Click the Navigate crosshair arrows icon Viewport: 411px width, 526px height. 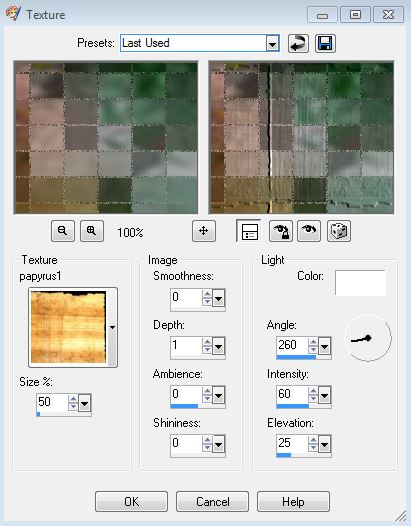point(204,231)
